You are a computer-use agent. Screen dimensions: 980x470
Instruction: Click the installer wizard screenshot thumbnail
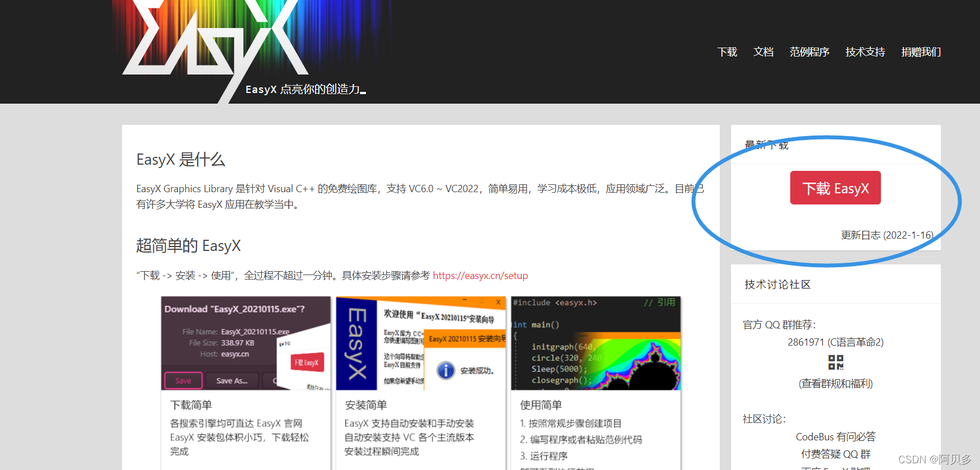pos(421,343)
